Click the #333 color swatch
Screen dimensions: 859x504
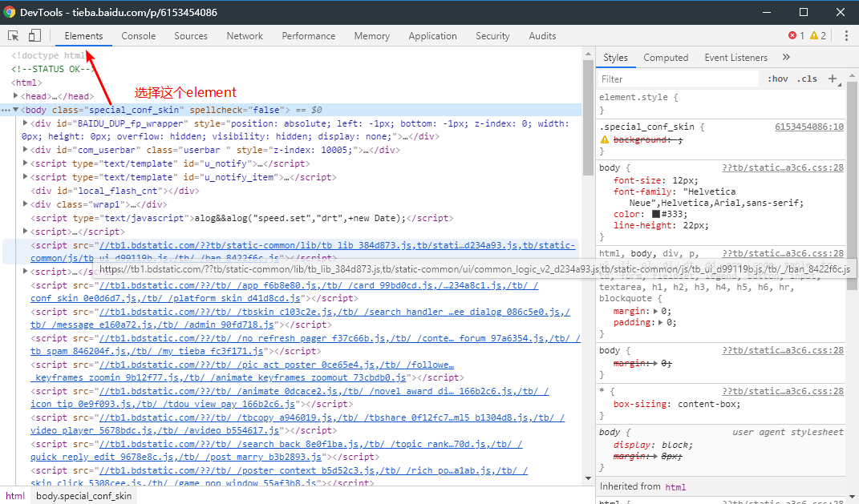(x=656, y=214)
